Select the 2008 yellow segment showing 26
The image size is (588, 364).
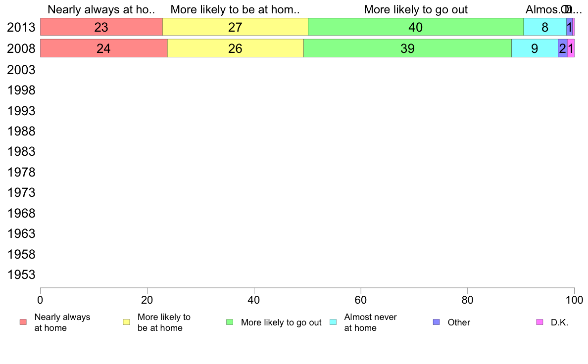coord(236,48)
